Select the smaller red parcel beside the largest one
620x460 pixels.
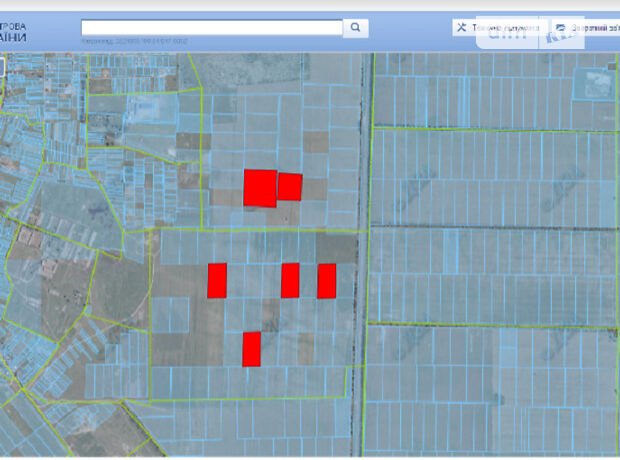(x=290, y=186)
